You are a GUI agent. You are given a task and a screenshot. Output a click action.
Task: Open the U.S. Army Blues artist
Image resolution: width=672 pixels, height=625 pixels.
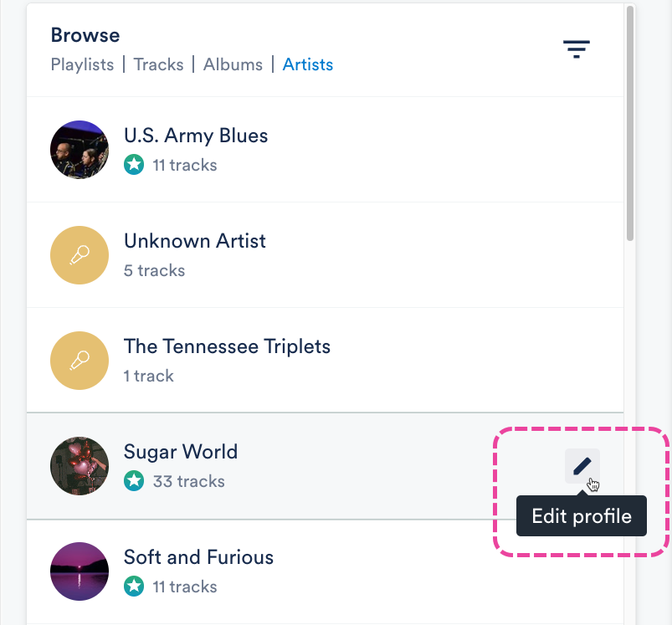click(196, 136)
